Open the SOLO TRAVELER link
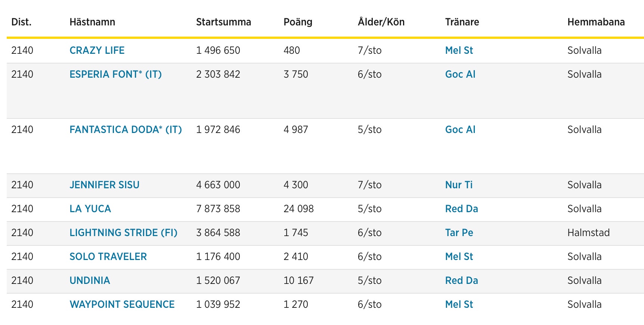Image resolution: width=644 pixels, height=325 pixels. [x=108, y=257]
